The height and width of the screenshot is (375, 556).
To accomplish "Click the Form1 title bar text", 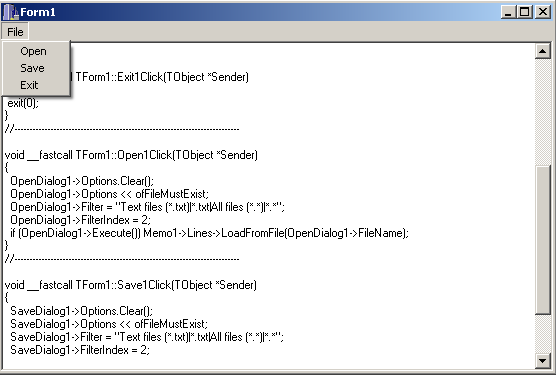I will pyautogui.click(x=38, y=12).
